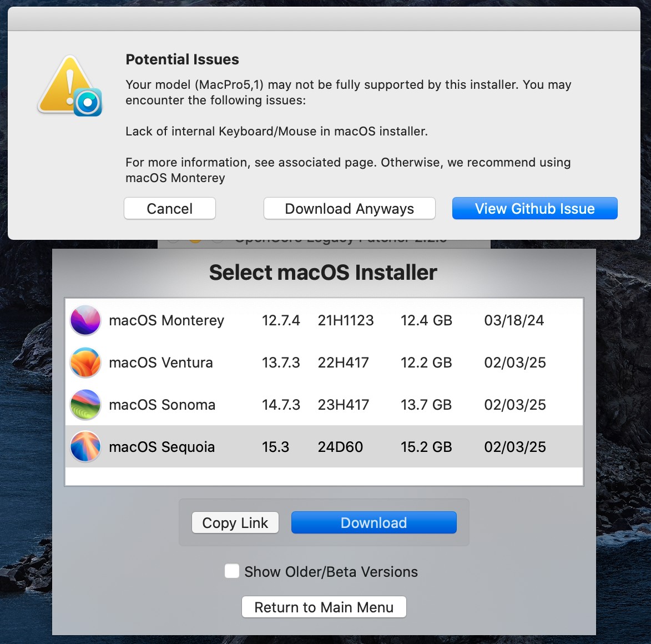Screen dimensions: 651x644
Task: Click the macOS Sonoma installer icon
Action: click(x=85, y=405)
